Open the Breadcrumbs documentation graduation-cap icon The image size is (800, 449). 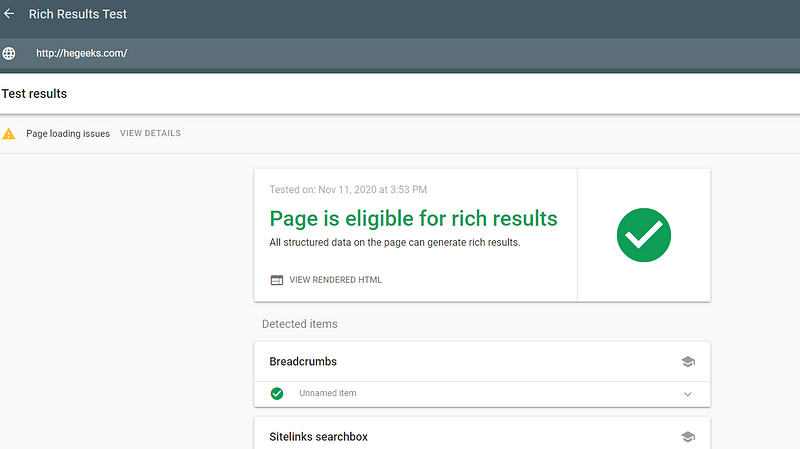tap(688, 362)
